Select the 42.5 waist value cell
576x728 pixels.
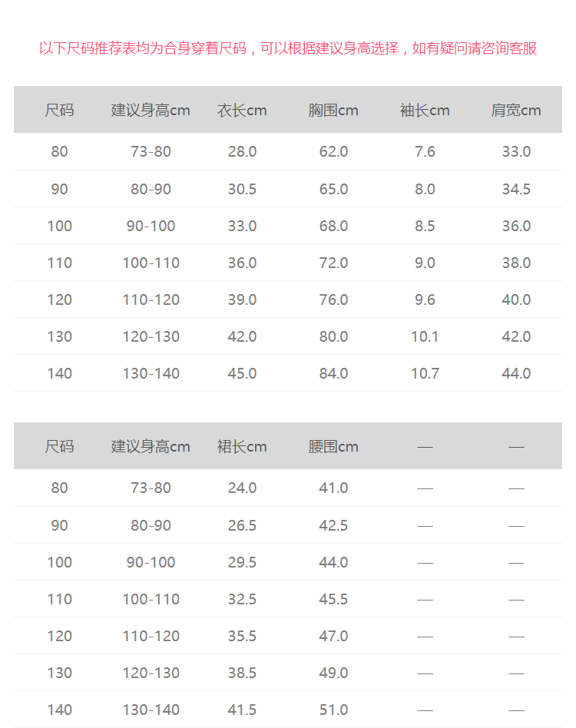(x=333, y=525)
